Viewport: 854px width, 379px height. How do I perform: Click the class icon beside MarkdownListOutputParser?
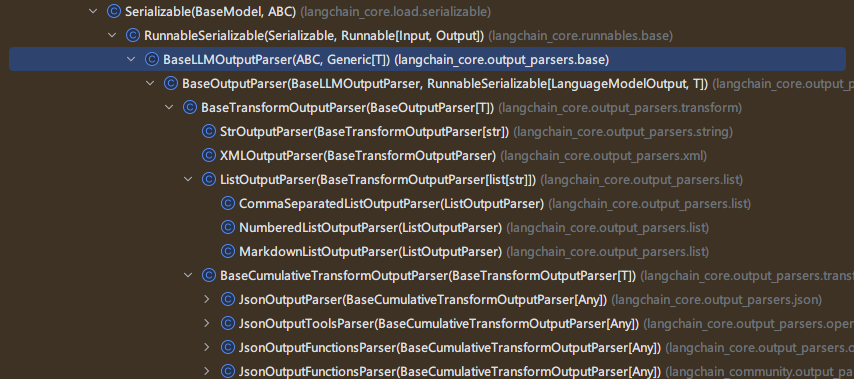228,251
